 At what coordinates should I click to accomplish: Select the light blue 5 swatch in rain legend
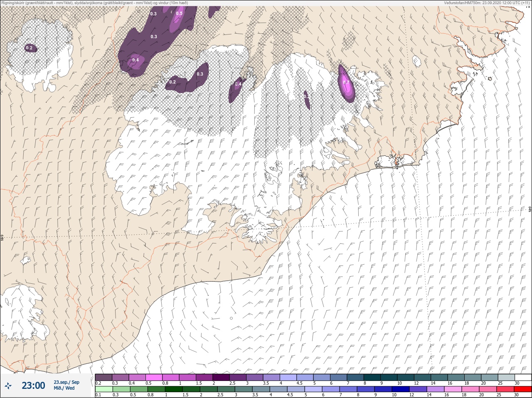[313, 389]
